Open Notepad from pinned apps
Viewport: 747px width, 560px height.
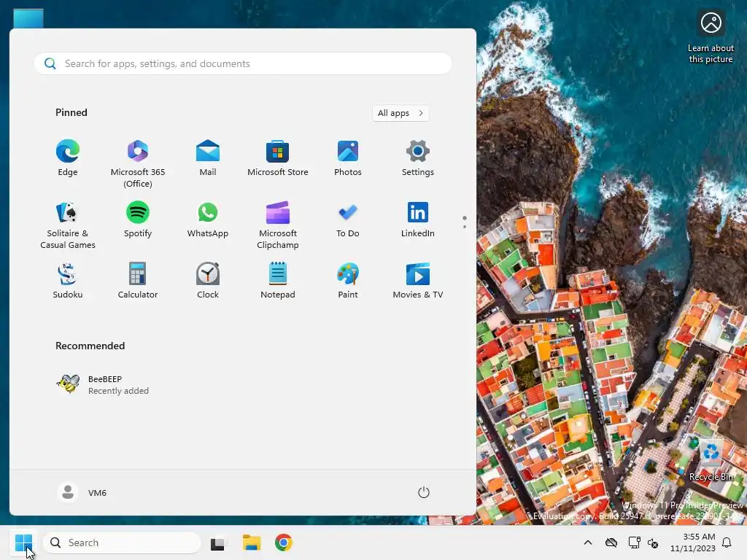pyautogui.click(x=278, y=281)
